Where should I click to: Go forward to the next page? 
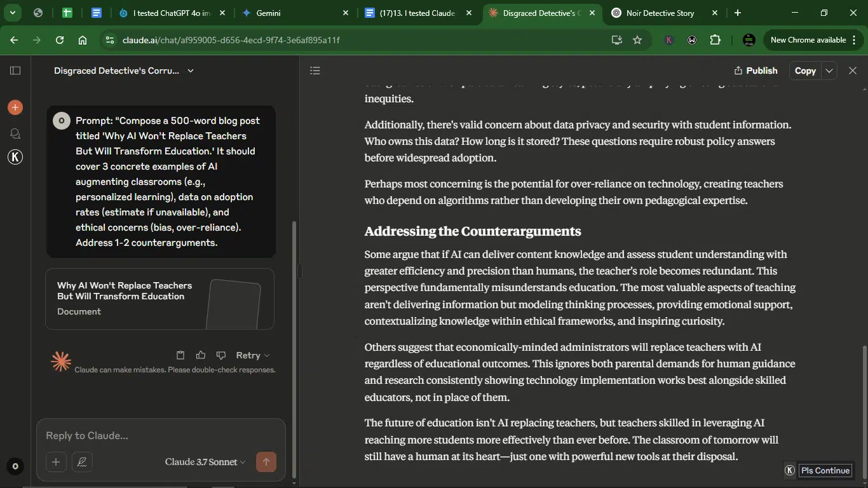[x=37, y=40]
